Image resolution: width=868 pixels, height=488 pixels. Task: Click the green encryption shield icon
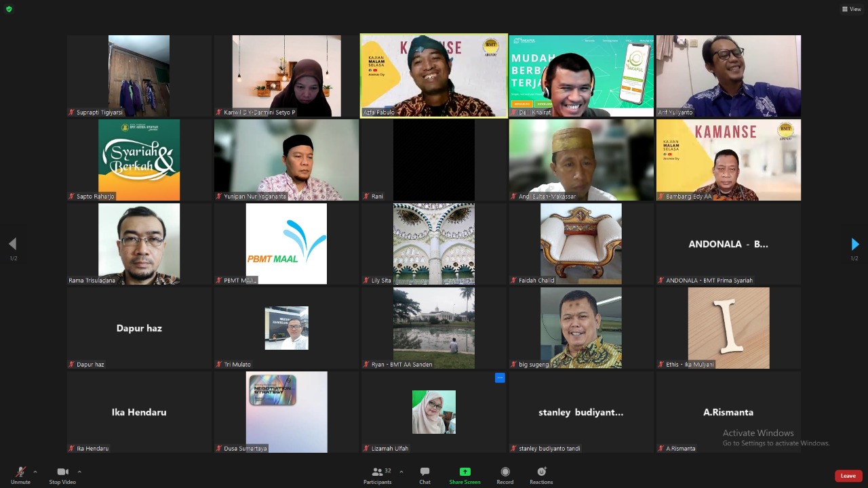point(9,9)
